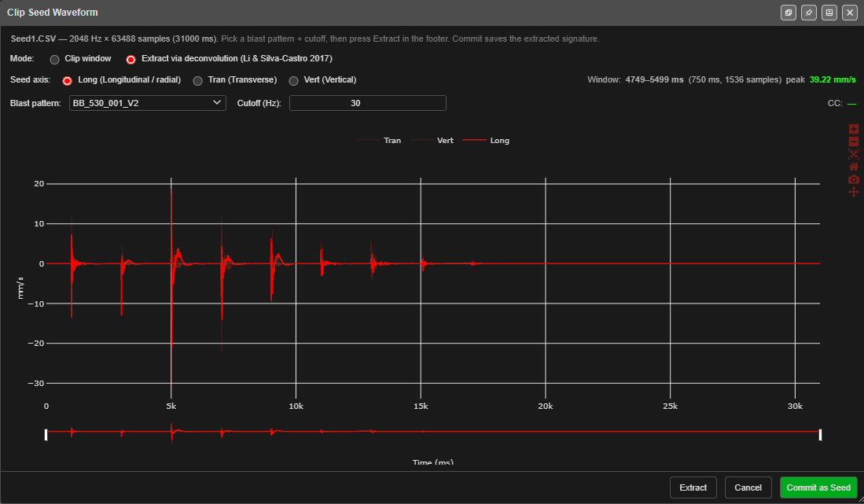The width and height of the screenshot is (864, 504).
Task: Open the Blast pattern dropdown
Action: [x=148, y=103]
